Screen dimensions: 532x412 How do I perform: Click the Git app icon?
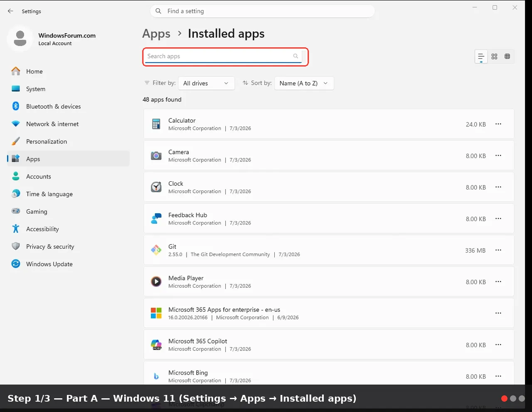coord(156,250)
